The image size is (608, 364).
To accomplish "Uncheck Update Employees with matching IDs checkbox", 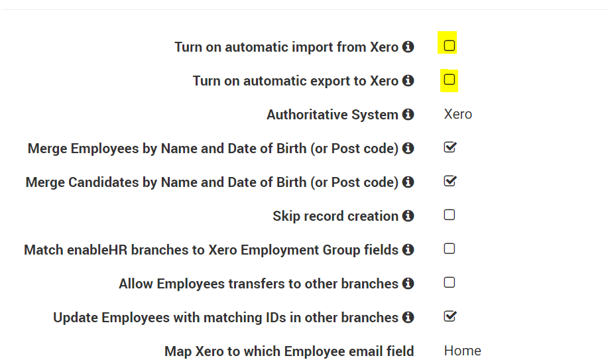I will click(450, 316).
